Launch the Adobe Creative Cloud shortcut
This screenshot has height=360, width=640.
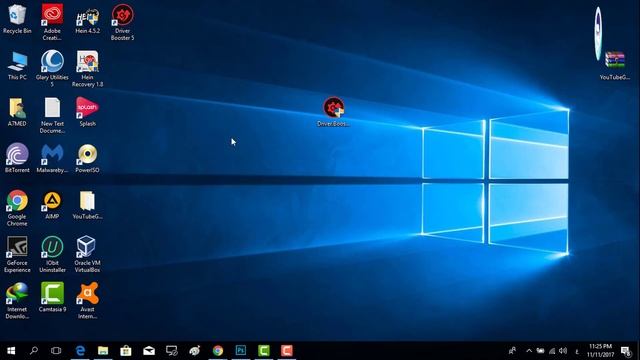pyautogui.click(x=52, y=22)
